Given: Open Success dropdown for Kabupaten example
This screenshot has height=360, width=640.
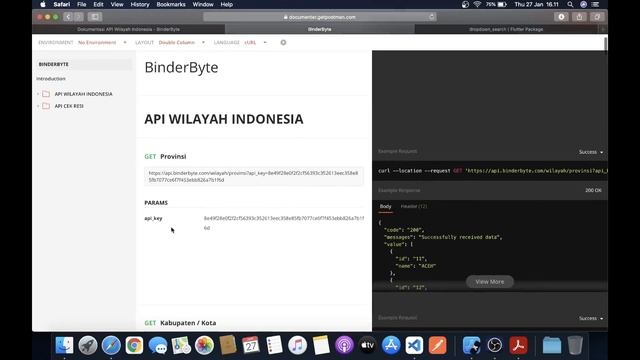Looking at the screenshot, I should (x=591, y=318).
